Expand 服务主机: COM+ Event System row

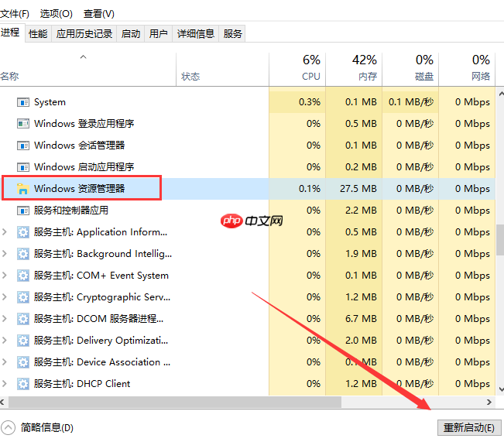[5, 276]
